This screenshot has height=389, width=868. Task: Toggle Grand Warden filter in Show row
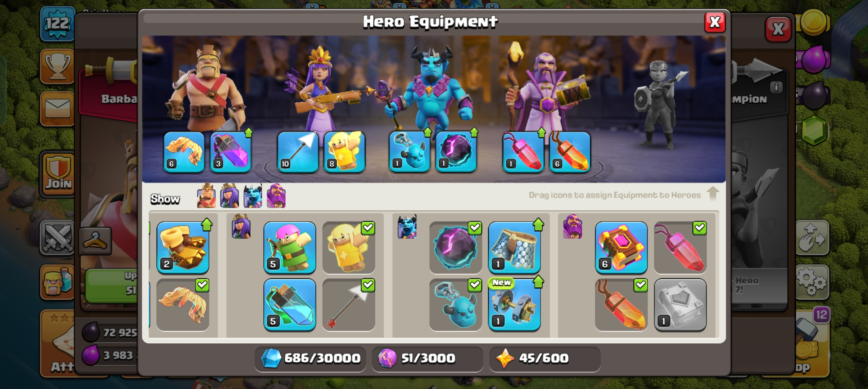click(x=276, y=196)
